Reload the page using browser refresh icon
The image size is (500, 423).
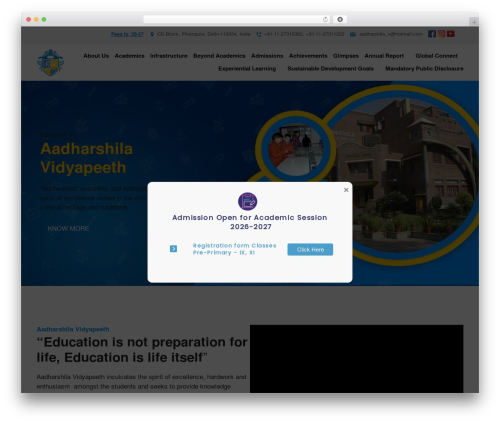tap(325, 19)
